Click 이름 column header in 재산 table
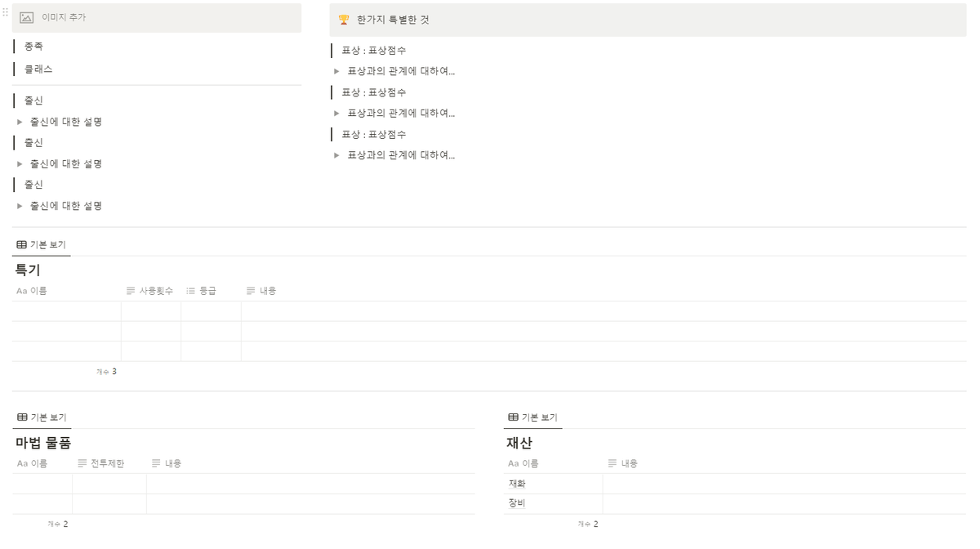The image size is (980, 549). (x=554, y=463)
